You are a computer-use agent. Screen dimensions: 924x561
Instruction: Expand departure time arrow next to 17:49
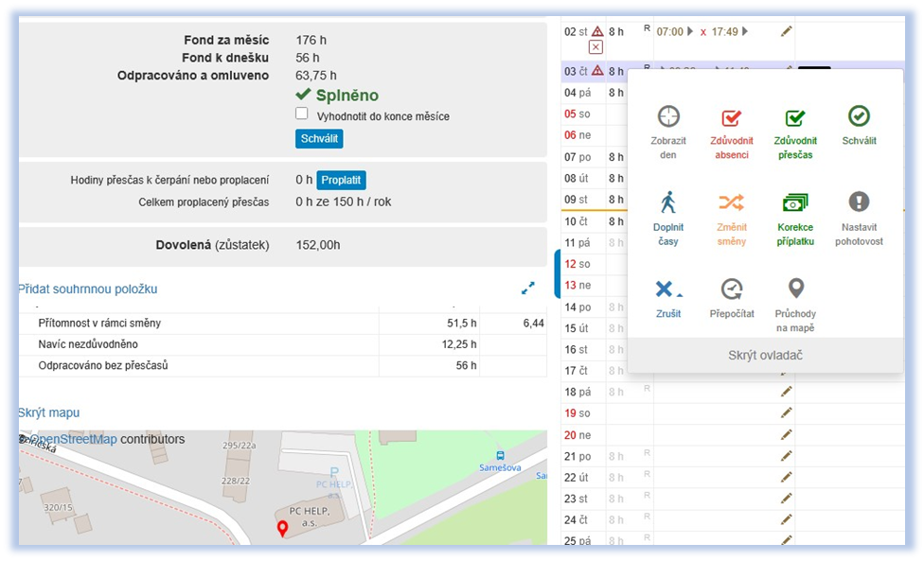point(745,31)
